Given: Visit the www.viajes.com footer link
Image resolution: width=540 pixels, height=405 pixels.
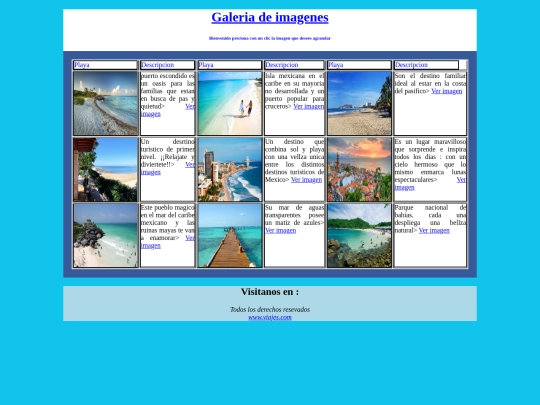Looking at the screenshot, I should pos(270,317).
